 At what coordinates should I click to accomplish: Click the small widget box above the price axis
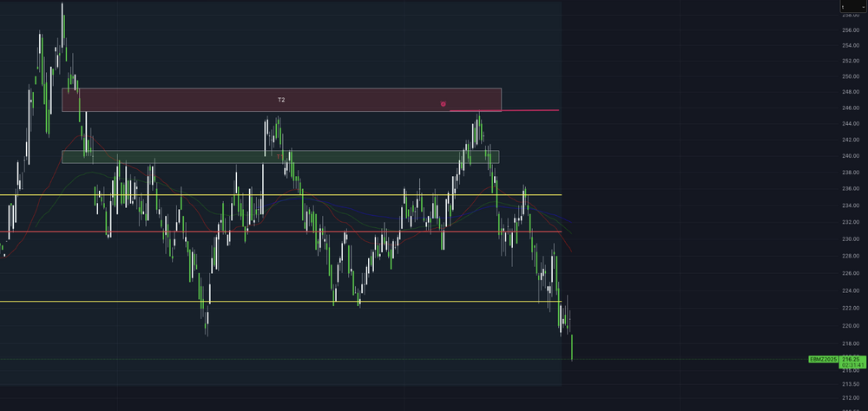[x=852, y=6]
